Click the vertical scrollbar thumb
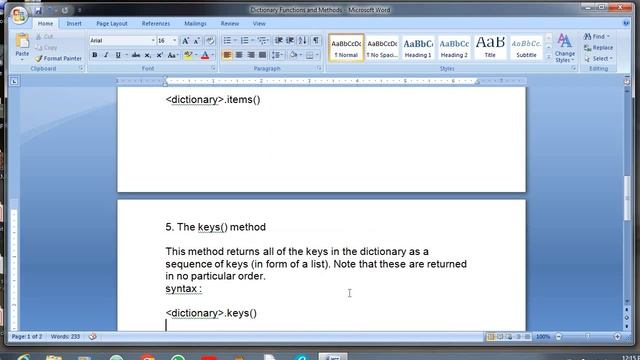640x360 pixels. 627,198
